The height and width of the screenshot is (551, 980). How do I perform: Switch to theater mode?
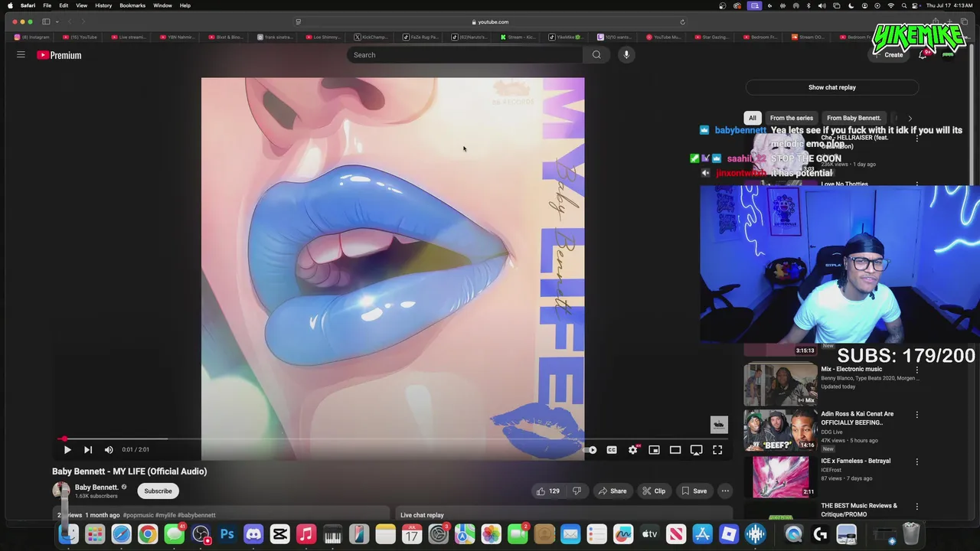coord(675,450)
